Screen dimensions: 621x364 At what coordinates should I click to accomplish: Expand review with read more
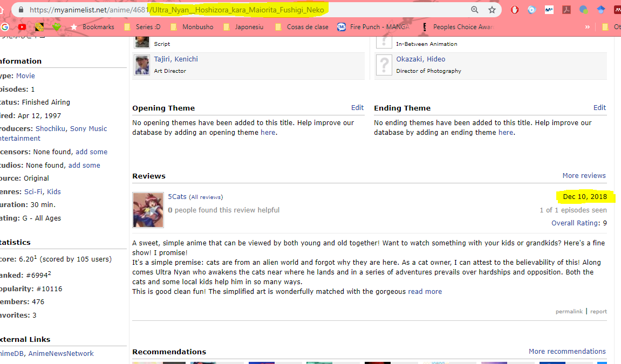coord(425,292)
